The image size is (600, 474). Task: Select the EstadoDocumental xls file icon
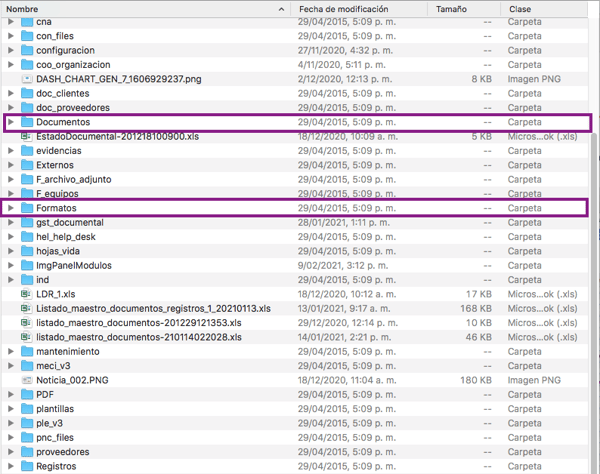click(x=27, y=136)
